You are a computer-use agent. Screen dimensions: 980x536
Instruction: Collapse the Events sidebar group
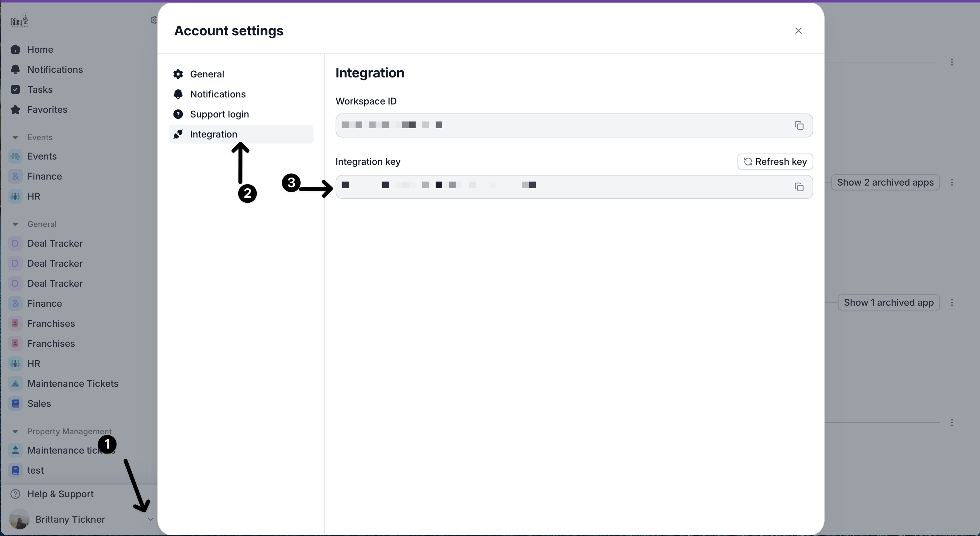(x=15, y=138)
